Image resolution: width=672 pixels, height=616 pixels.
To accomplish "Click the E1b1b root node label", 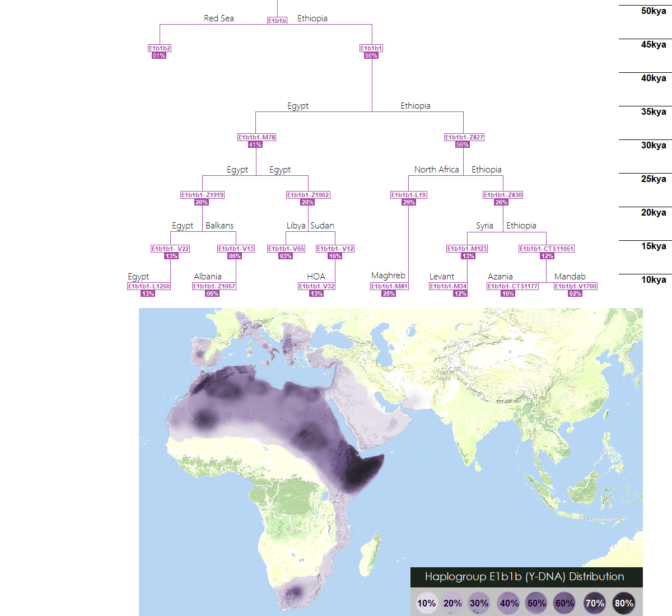I will (277, 21).
